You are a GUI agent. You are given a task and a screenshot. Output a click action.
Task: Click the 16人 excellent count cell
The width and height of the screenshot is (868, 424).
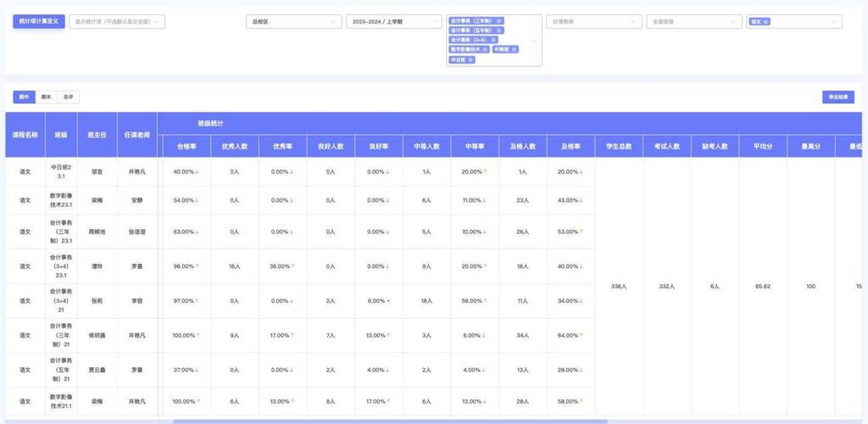[x=235, y=266]
